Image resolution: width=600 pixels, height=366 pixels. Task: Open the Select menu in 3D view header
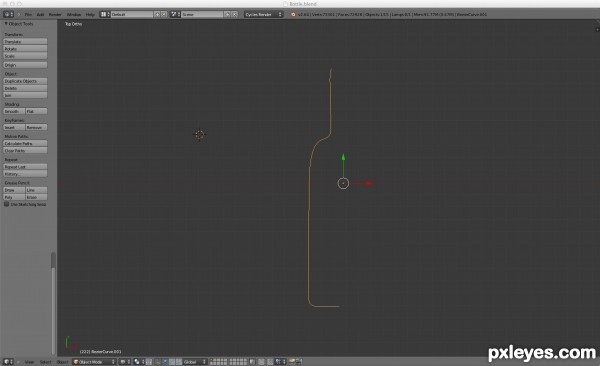[46, 362]
